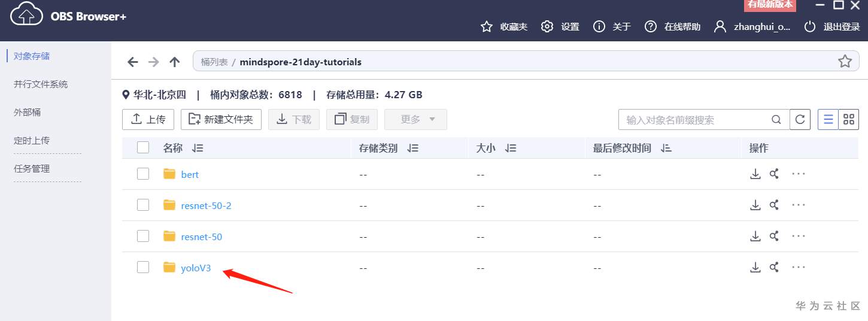Sort by 名称 name column
This screenshot has width=868, height=321.
198,148
